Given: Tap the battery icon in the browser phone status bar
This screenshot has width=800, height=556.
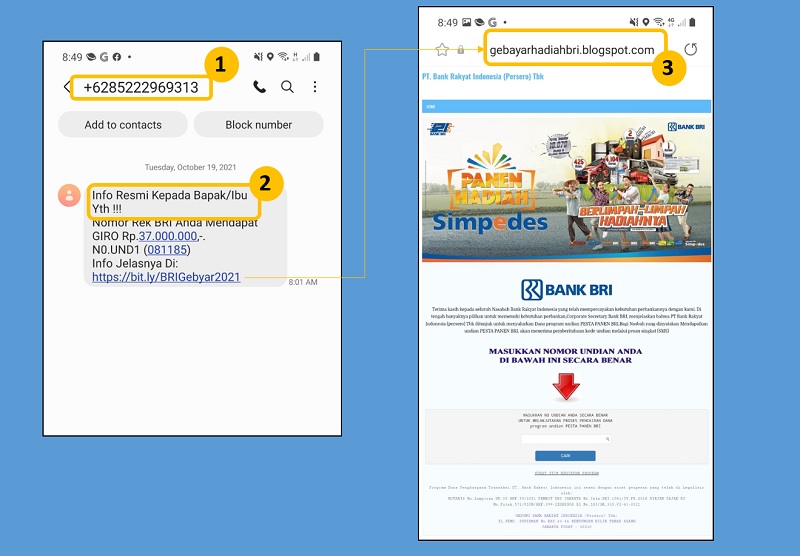Looking at the screenshot, I should (692, 22).
